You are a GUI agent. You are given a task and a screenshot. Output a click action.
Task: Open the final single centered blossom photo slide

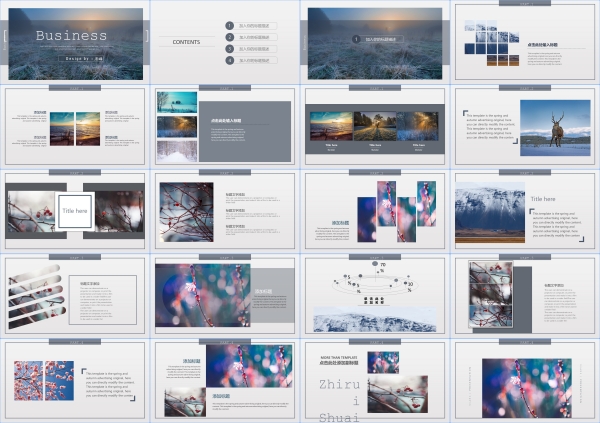click(525, 382)
